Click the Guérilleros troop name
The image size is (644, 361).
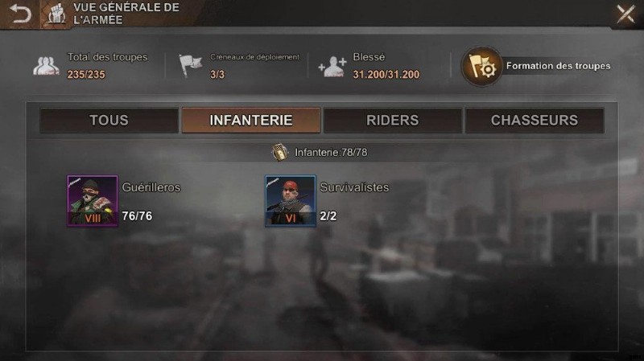[151, 187]
